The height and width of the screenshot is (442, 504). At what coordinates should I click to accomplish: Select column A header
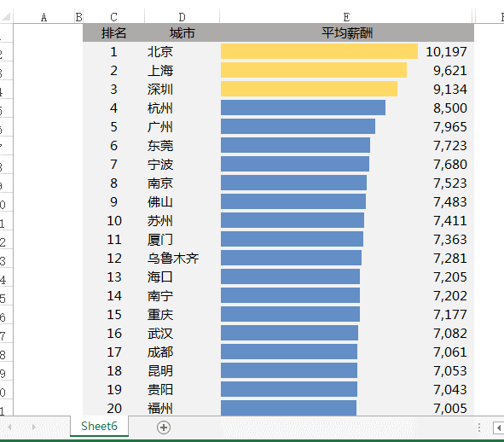click(x=44, y=17)
